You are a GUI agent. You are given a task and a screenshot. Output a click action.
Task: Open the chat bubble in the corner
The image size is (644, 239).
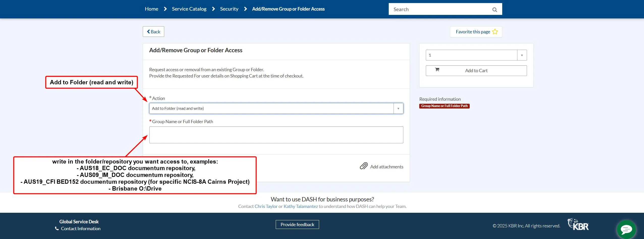click(x=626, y=229)
